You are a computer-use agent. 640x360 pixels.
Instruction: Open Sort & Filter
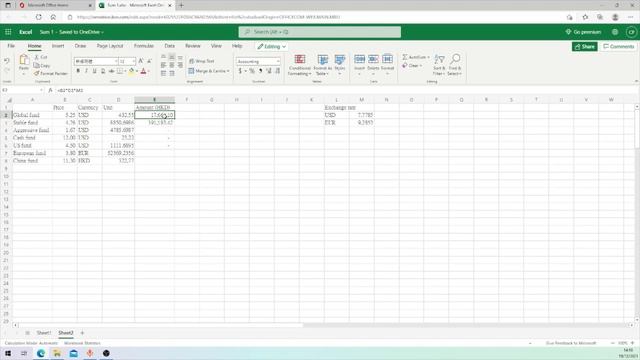[439, 64]
